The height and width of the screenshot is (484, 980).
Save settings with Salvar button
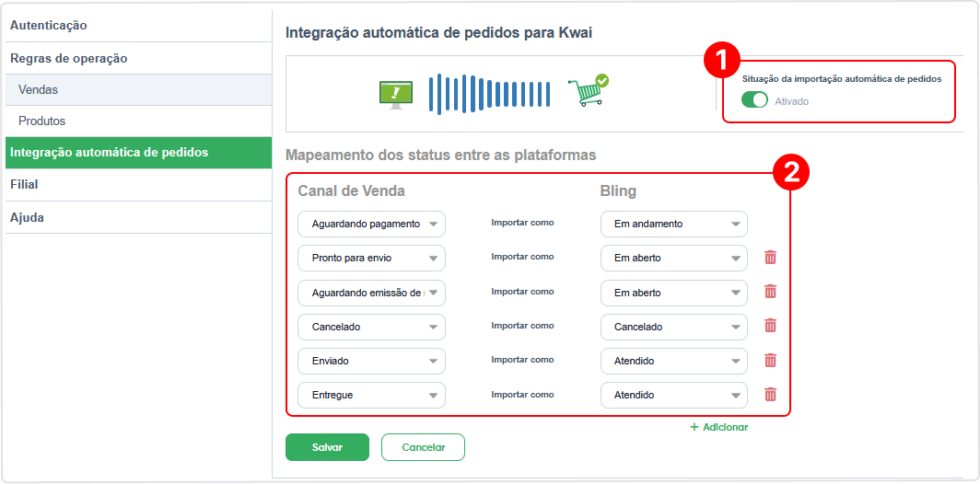click(x=327, y=447)
